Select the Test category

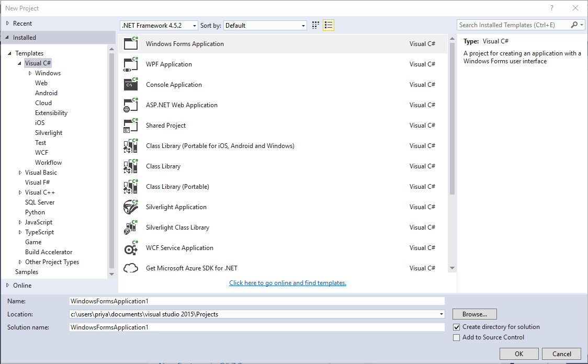(40, 142)
